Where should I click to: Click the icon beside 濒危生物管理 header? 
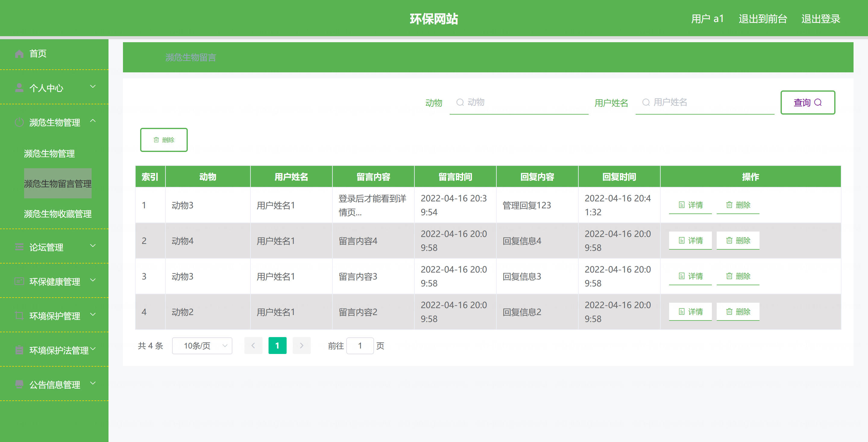click(x=19, y=122)
